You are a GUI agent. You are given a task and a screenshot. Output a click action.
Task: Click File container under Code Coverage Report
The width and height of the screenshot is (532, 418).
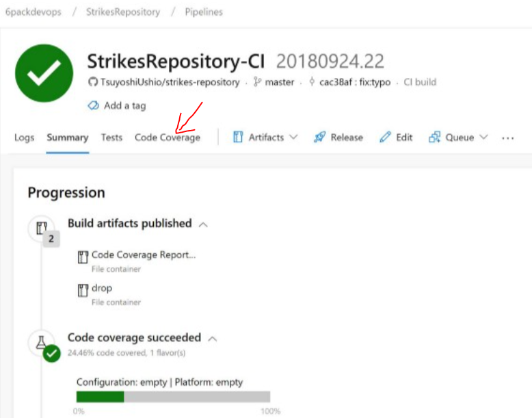point(116,270)
